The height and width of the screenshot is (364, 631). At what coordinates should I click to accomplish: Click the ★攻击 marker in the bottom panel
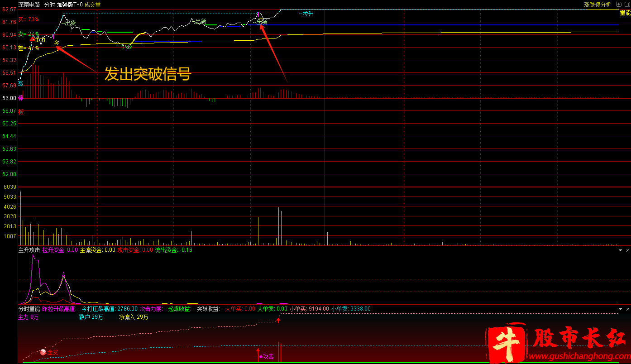(x=266, y=357)
